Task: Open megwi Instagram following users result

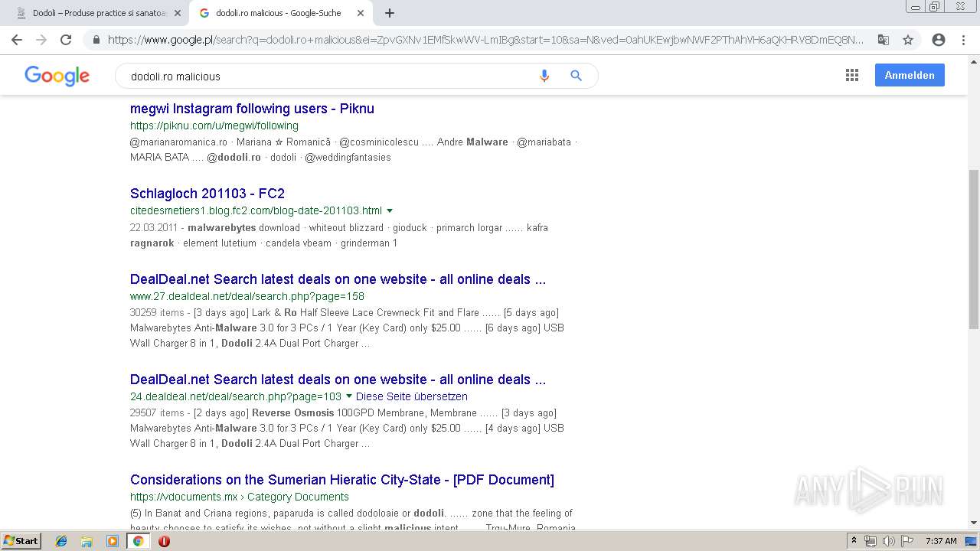Action: pyautogui.click(x=252, y=109)
